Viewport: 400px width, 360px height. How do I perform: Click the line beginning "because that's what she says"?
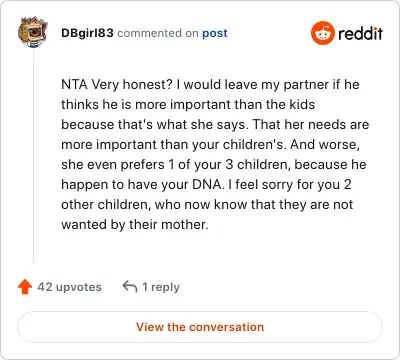coord(215,124)
